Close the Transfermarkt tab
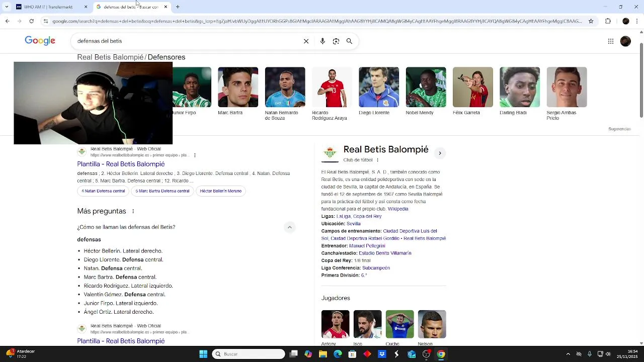The width and height of the screenshot is (644, 362). [86, 7]
